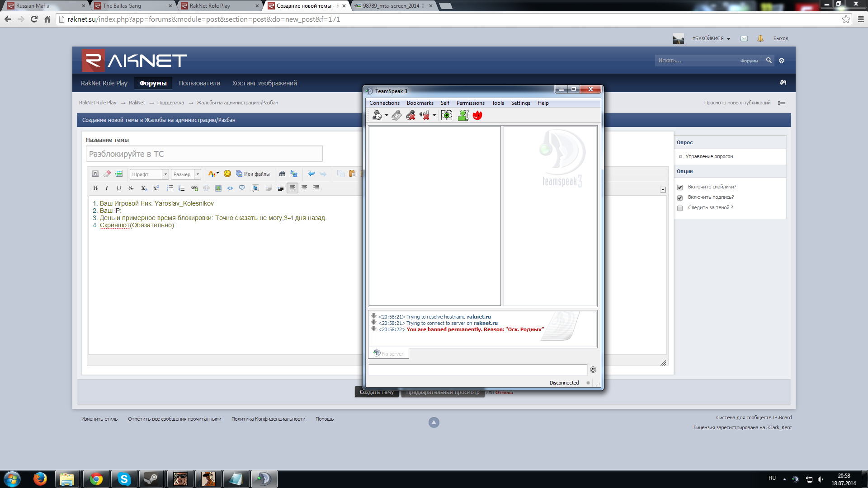
Task: Toggle subscribe to all channels eye icon
Action: [x=446, y=116]
